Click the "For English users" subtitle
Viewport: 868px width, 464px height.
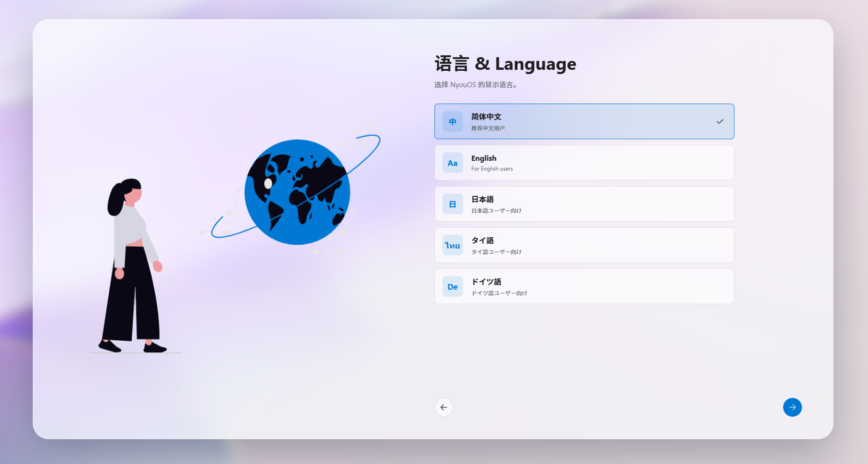(492, 169)
